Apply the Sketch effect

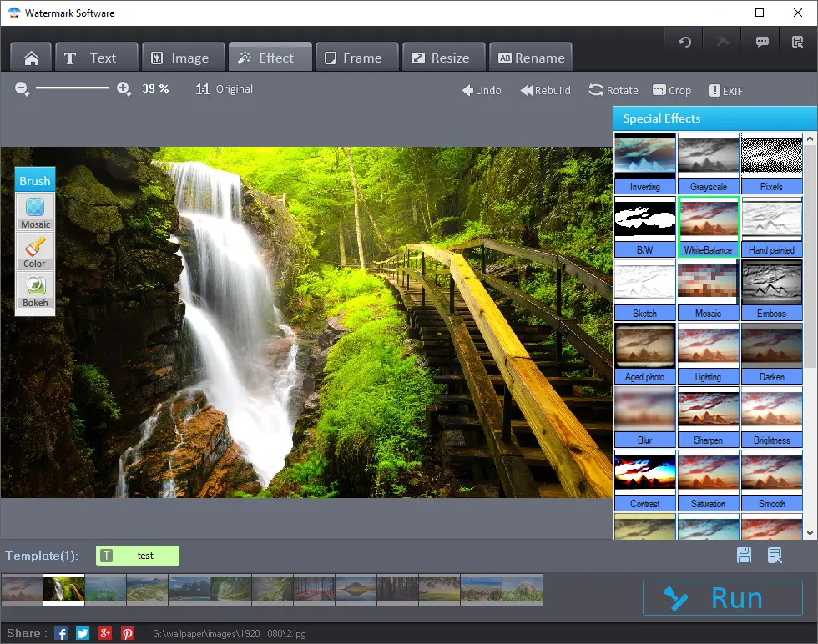point(644,290)
